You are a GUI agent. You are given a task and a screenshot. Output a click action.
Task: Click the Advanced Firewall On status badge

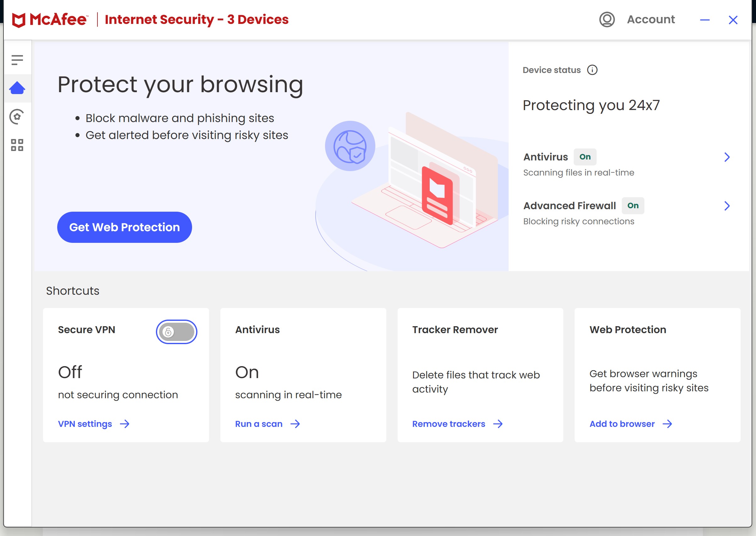(633, 206)
